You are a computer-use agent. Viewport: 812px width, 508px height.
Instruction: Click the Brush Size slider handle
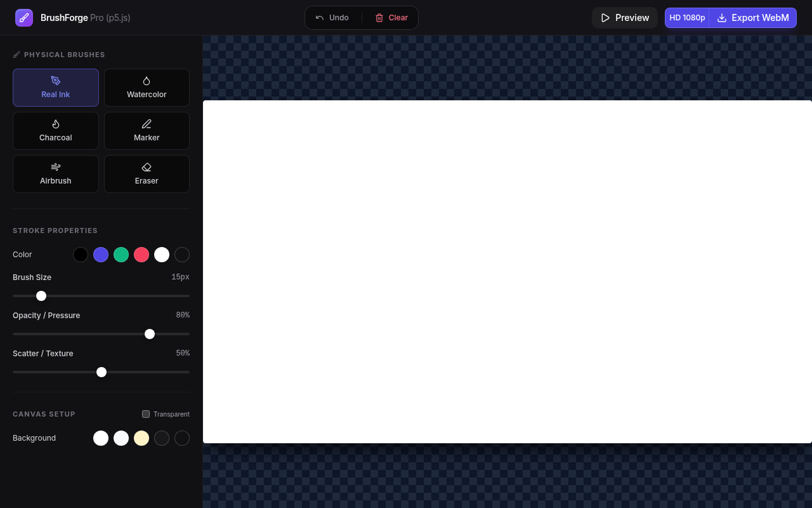click(x=41, y=296)
